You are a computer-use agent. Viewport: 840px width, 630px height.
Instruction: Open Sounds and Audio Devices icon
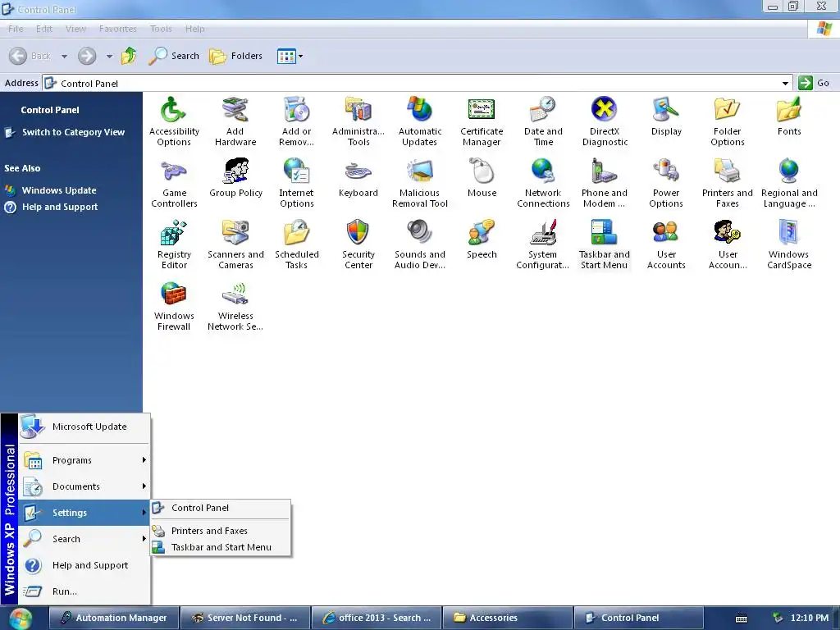pos(419,244)
